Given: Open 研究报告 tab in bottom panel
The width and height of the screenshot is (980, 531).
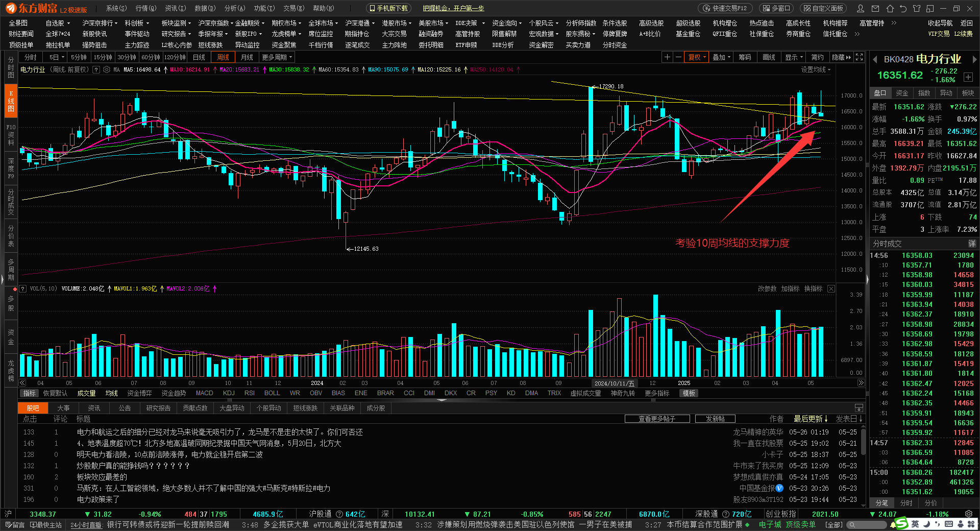Looking at the screenshot, I should coord(158,408).
